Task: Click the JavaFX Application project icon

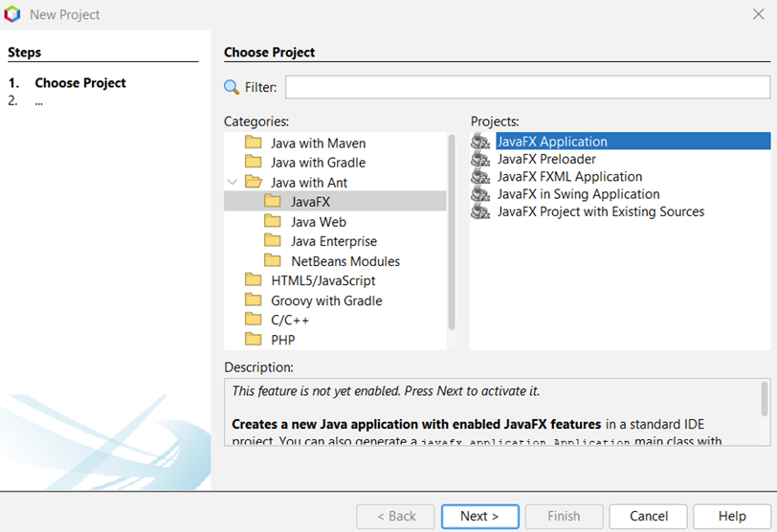Action: [480, 142]
